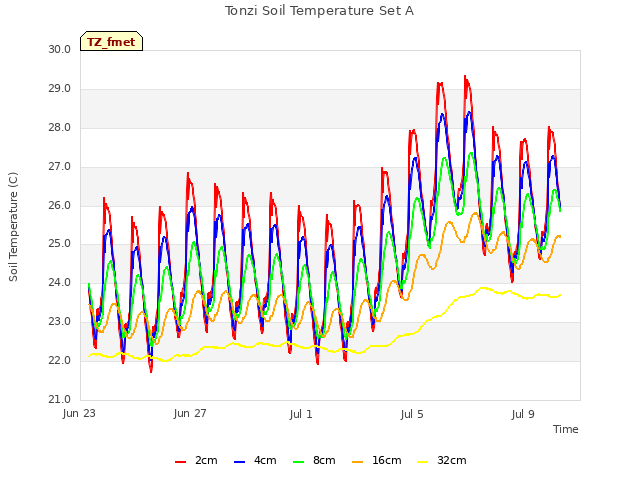Click the 25.0 y-axis value
Screen dimensions: 640x480
(x=60, y=244)
